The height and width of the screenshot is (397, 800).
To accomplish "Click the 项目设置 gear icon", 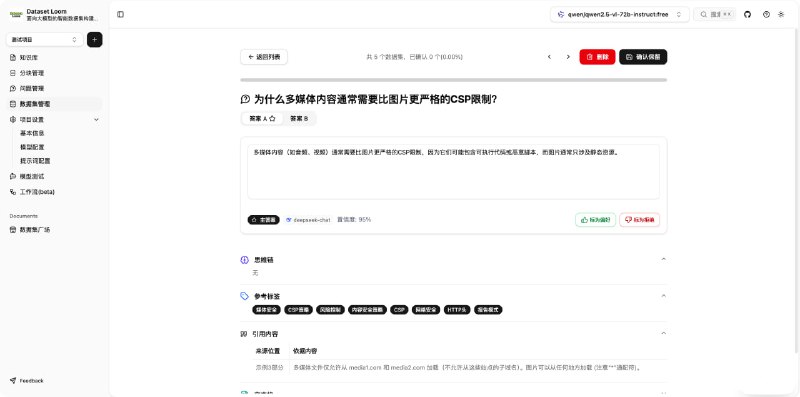I will (13, 119).
